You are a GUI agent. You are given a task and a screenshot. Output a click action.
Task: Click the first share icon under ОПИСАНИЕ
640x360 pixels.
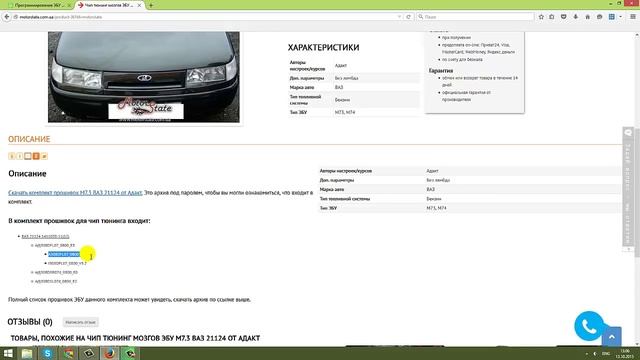pyautogui.click(x=11, y=156)
